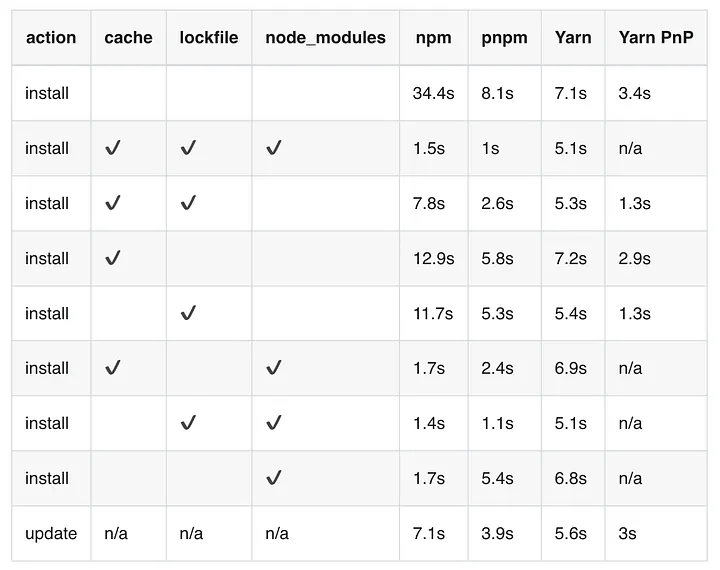Image resolution: width=720 pixels, height=570 pixels.
Task: Click the 34.4s npm install time
Action: [x=433, y=93]
